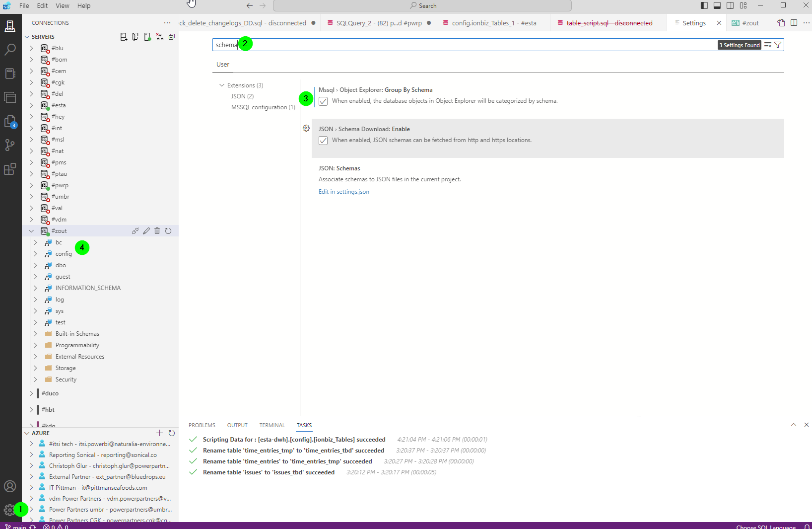Expand the dbo schema node
Image resolution: width=812 pixels, height=529 pixels.
pyautogui.click(x=35, y=265)
